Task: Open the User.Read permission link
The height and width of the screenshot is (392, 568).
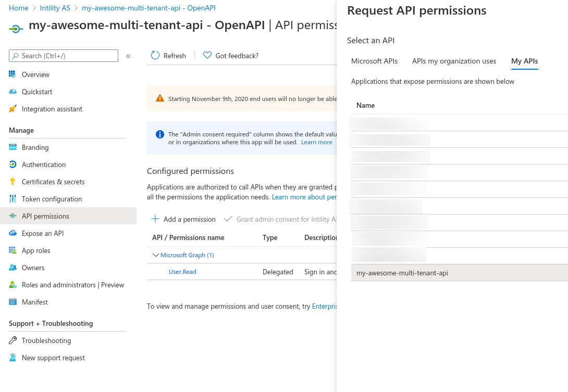Action: point(182,272)
